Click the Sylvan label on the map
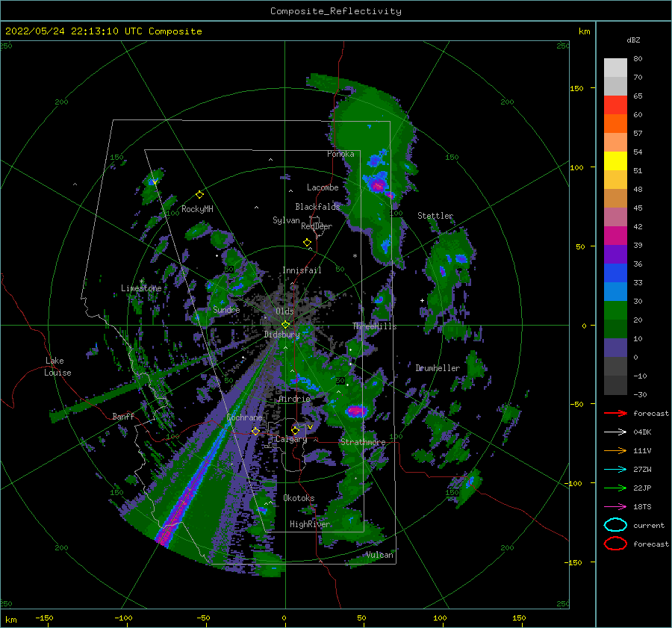 pos(286,220)
